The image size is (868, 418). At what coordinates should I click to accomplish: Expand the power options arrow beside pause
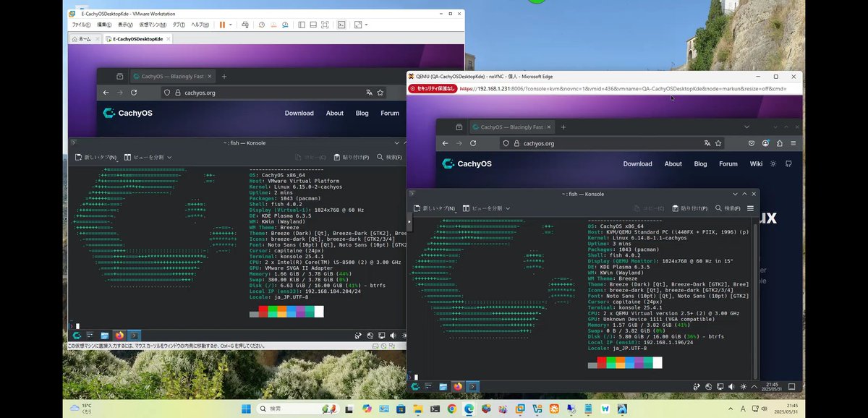tap(231, 25)
